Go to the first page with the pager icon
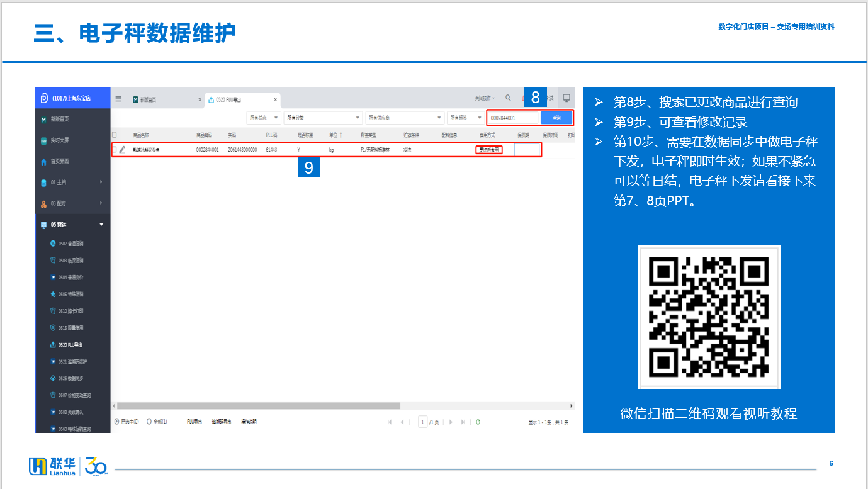The height and width of the screenshot is (489, 868). (x=390, y=422)
